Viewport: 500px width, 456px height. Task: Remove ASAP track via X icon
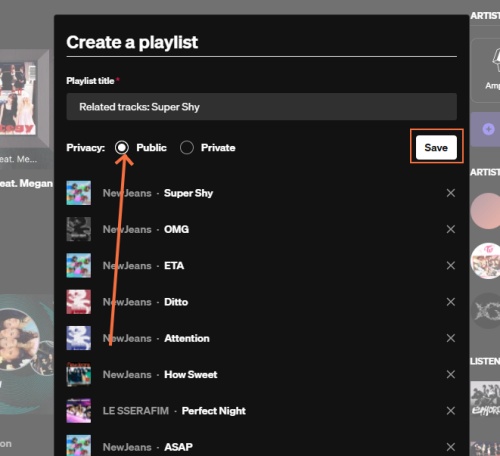tap(451, 447)
